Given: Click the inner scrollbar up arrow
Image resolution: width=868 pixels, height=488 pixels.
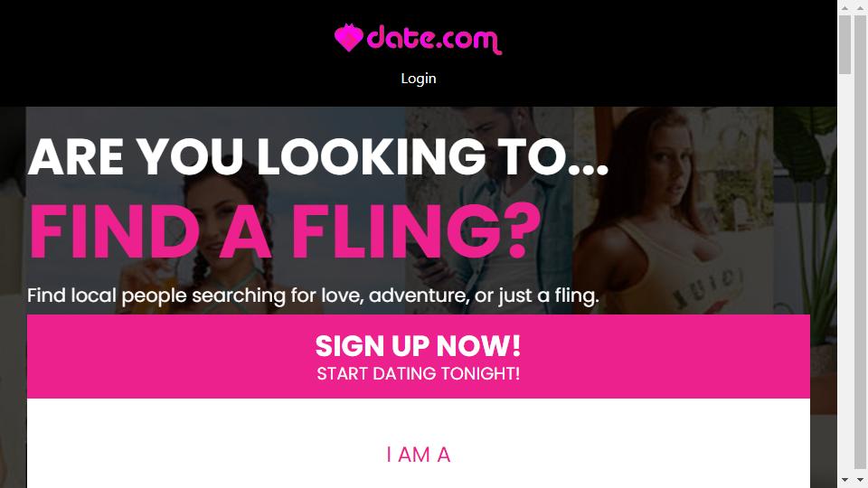Looking at the screenshot, I should coord(844,8).
